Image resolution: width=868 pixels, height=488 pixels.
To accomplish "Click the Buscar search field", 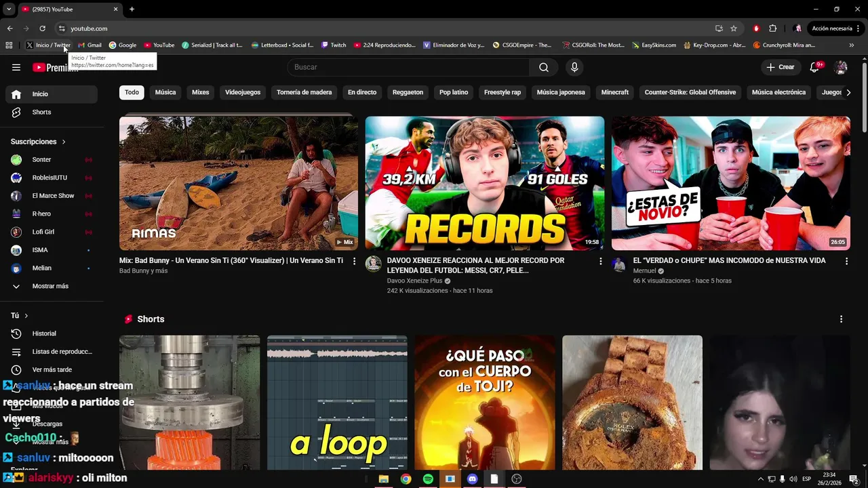I will pyautogui.click(x=409, y=67).
